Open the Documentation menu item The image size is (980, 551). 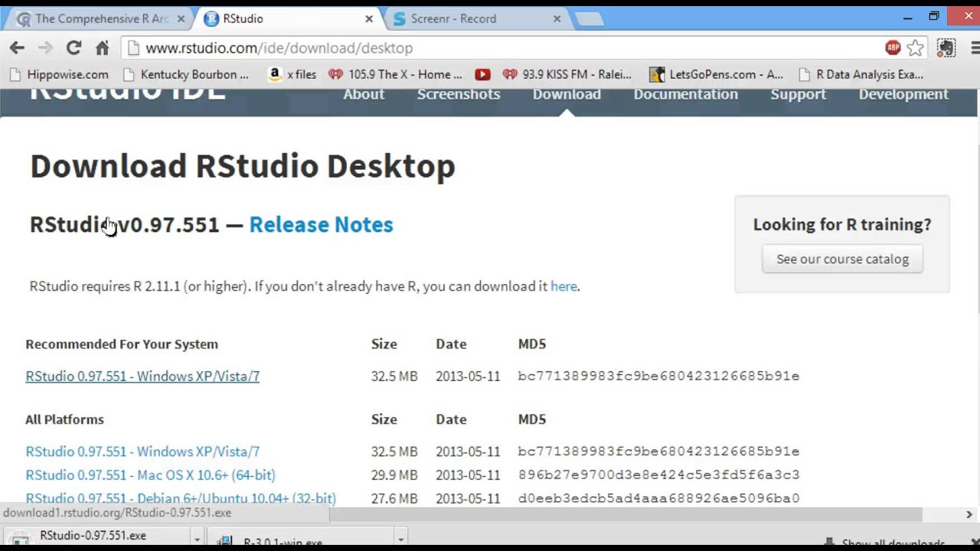coord(685,94)
